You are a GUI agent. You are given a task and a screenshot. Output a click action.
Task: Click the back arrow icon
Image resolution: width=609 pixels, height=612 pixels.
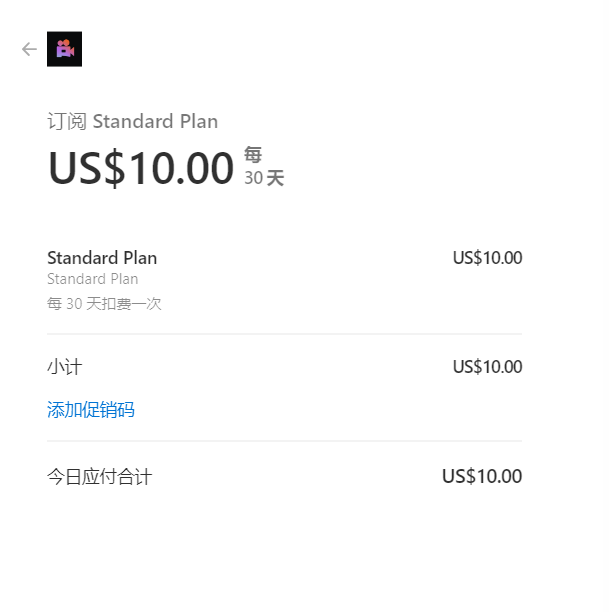[x=29, y=49]
